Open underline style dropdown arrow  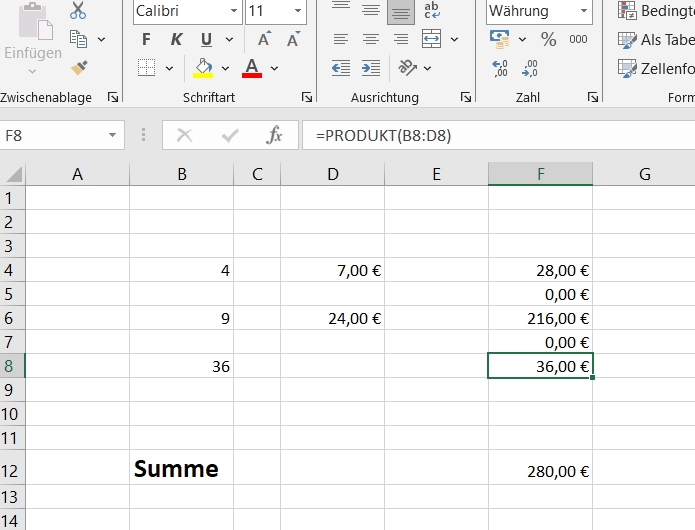[229, 39]
